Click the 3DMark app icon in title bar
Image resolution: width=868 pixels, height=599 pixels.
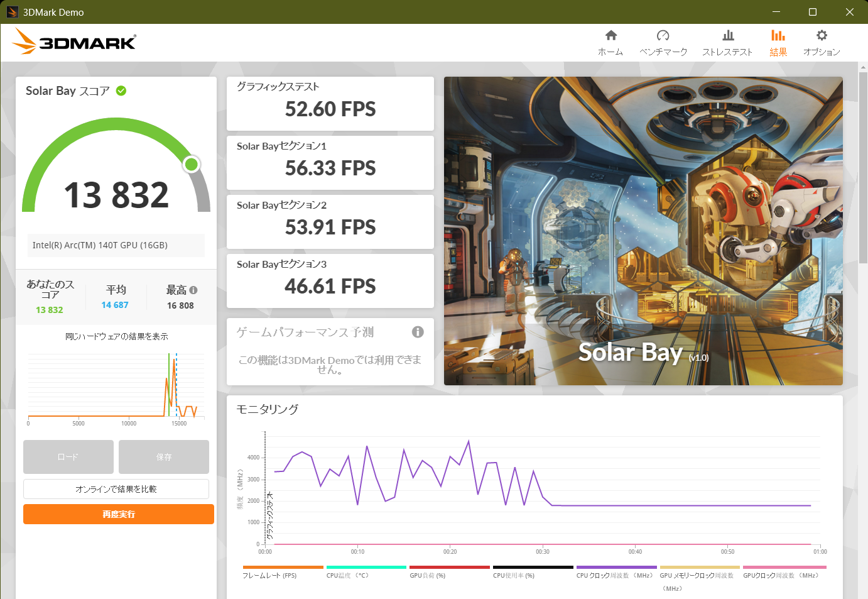12,12
